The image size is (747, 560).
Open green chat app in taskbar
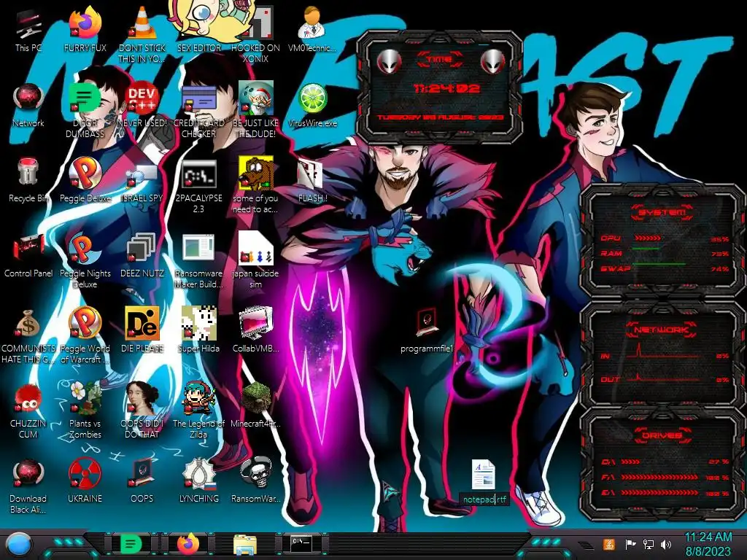(x=131, y=544)
